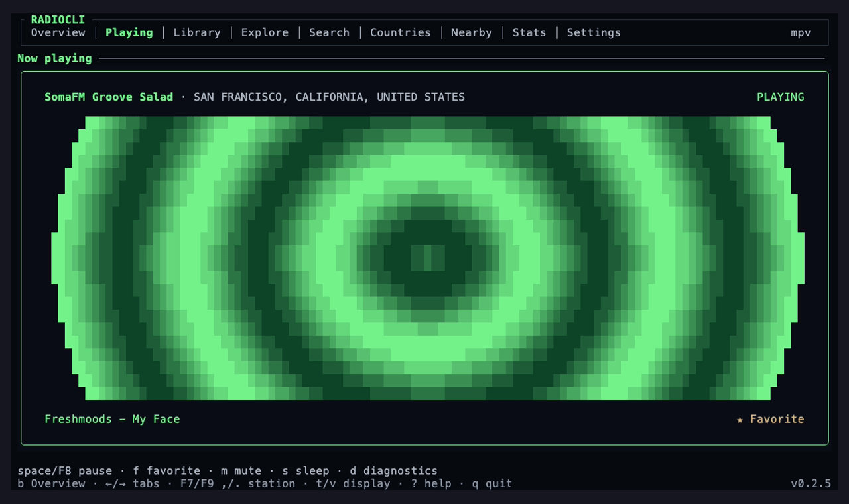Open the Settings tab
Screen dimensions: 849x504
point(594,32)
